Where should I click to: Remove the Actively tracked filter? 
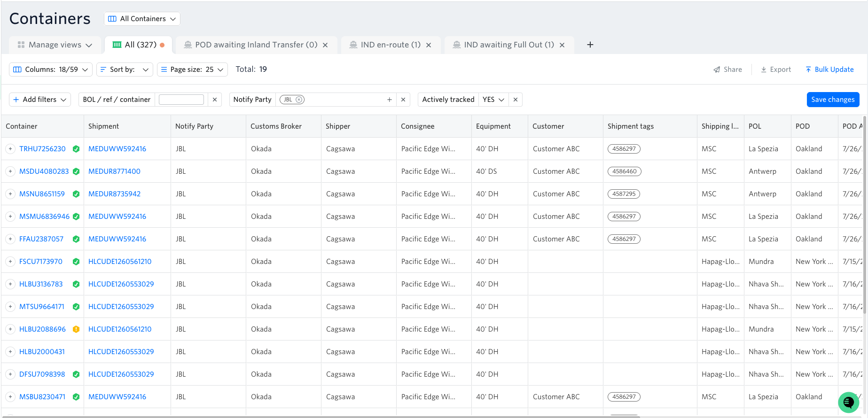516,100
